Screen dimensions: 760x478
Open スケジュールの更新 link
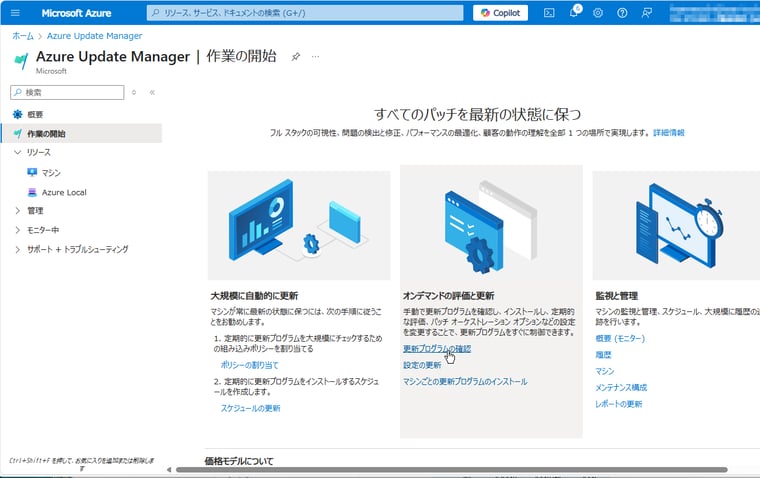pyautogui.click(x=251, y=408)
